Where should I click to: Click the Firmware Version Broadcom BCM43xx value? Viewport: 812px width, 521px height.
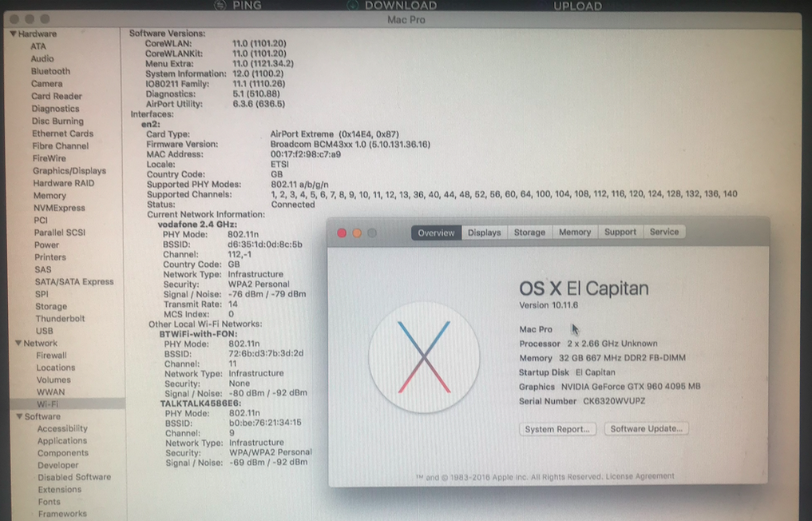coord(350,144)
